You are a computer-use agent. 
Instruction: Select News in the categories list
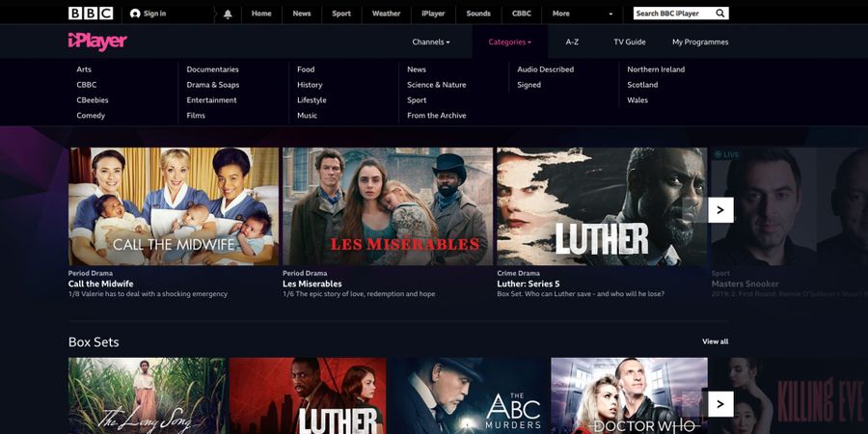click(417, 69)
